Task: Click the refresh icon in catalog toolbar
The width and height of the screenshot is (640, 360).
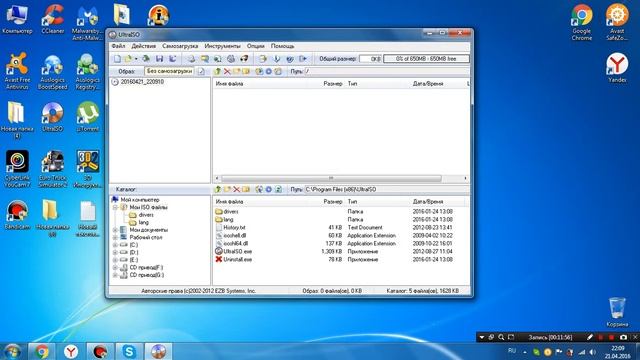Action: (278, 189)
